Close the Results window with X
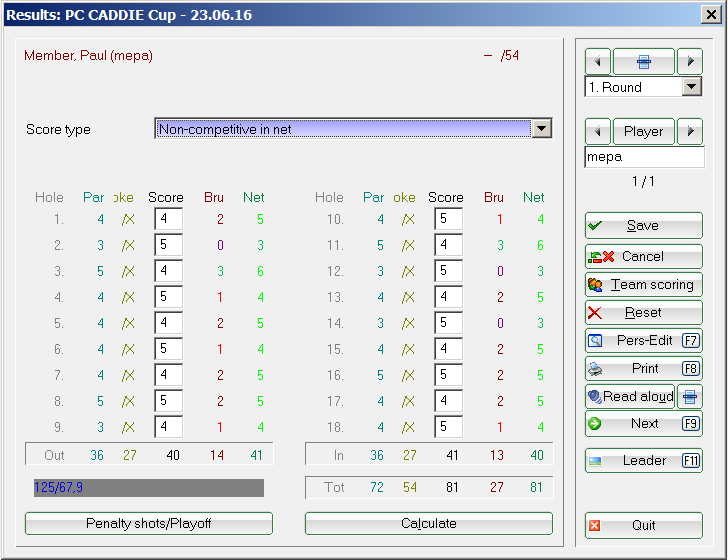The image size is (728, 560). [711, 15]
